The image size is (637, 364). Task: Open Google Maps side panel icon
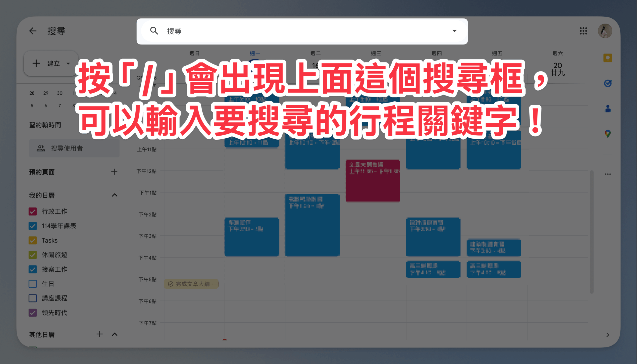tap(607, 134)
